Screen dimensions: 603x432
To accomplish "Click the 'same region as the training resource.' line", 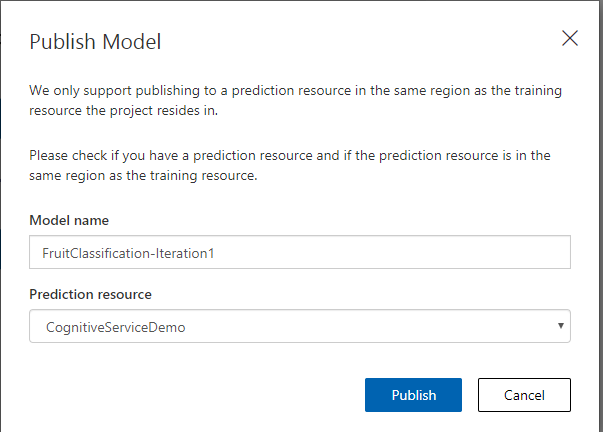I will click(143, 175).
